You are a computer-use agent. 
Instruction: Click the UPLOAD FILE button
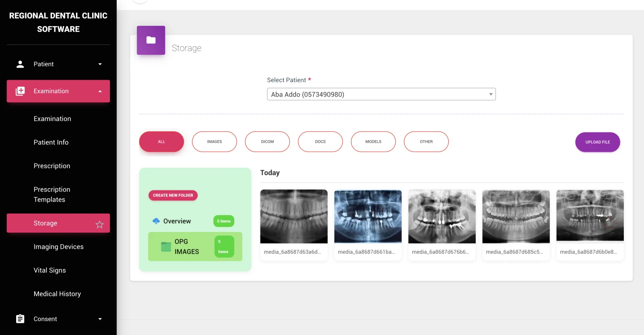pyautogui.click(x=598, y=142)
